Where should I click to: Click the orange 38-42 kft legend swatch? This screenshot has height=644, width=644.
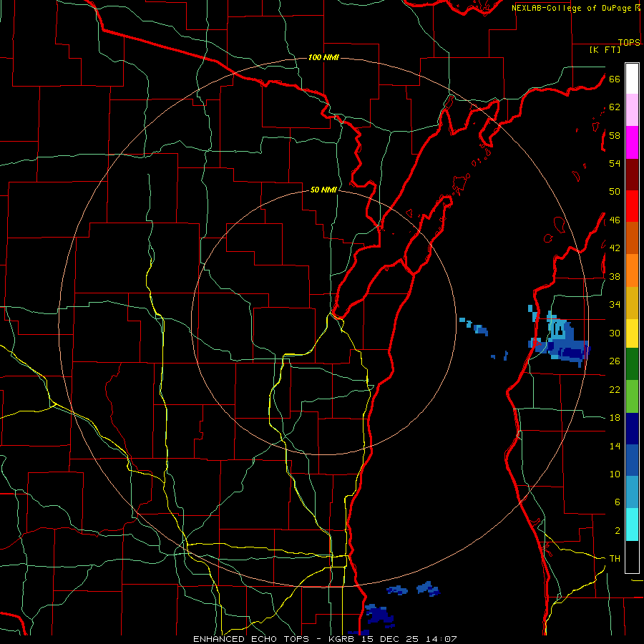coord(632,270)
